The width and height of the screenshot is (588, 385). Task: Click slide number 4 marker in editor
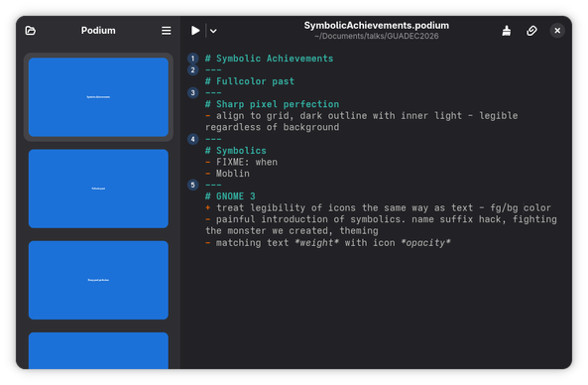pyautogui.click(x=192, y=139)
